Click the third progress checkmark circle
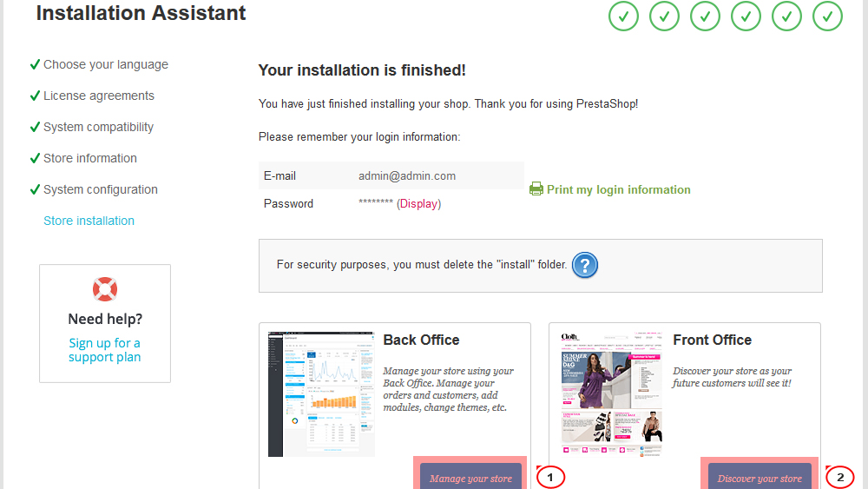 705,17
